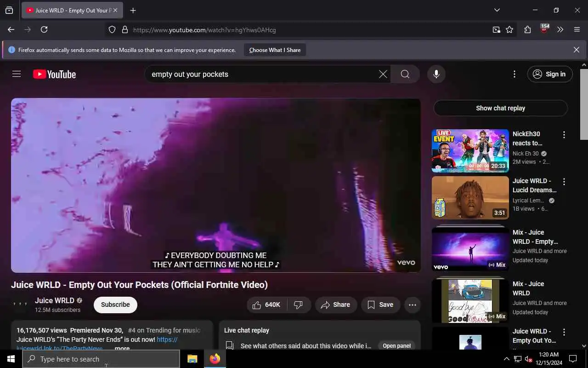Open Windows Start menu

tap(11, 359)
